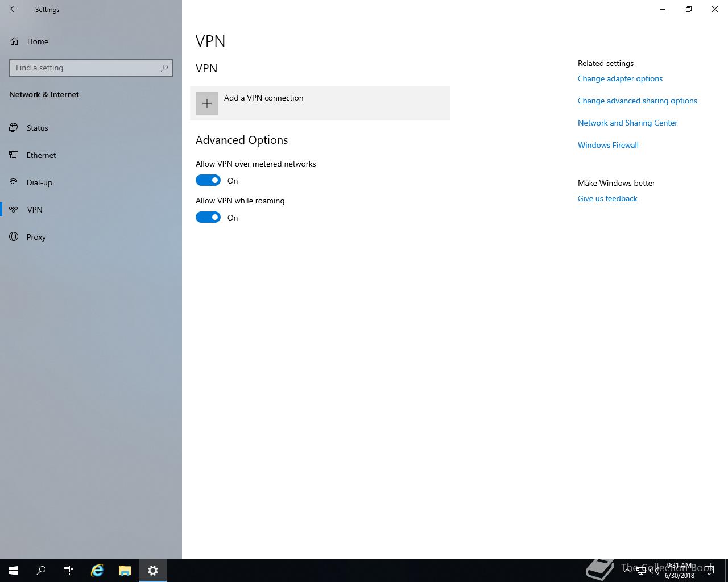Launch Internet Explorer from the taskbar
The image size is (728, 582).
coord(97,571)
